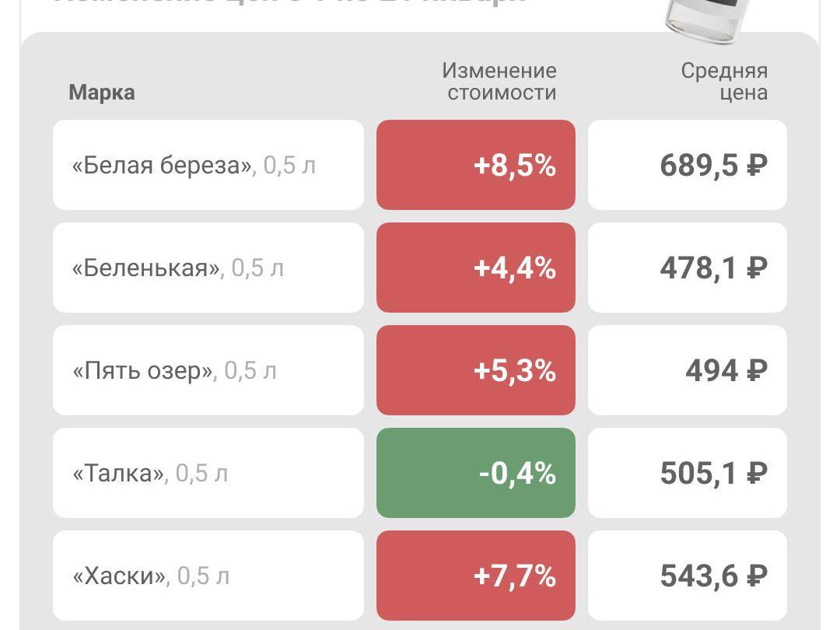This screenshot has height=630, width=840.
Task: Select the «Изменение стоимости» column header
Action: [x=499, y=82]
